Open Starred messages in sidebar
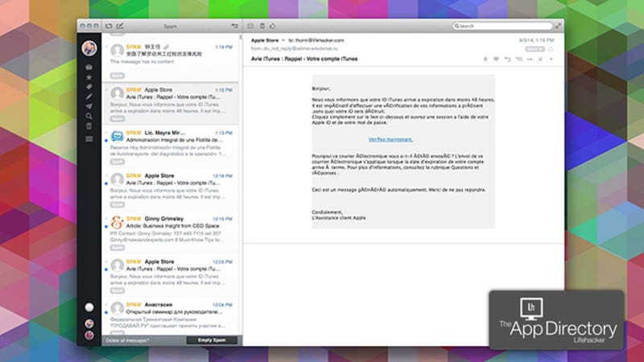 click(x=89, y=77)
